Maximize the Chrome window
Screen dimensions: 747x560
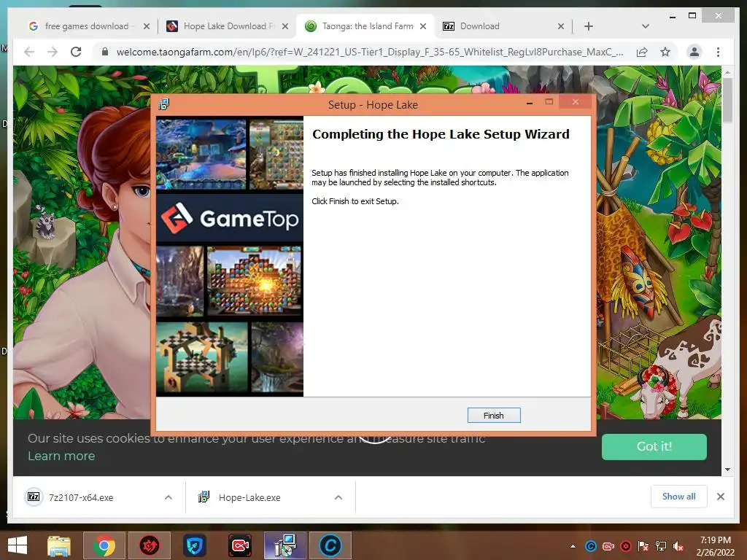[x=692, y=16]
